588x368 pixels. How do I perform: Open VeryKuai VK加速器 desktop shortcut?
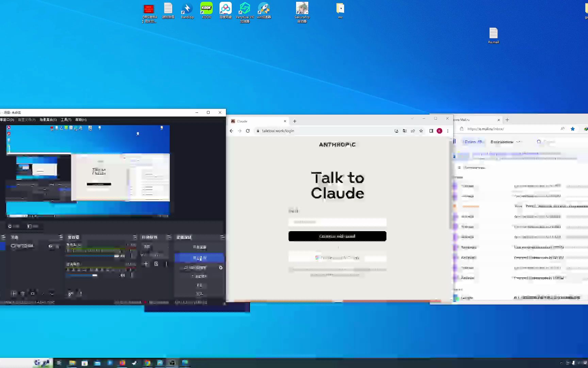tap(245, 13)
